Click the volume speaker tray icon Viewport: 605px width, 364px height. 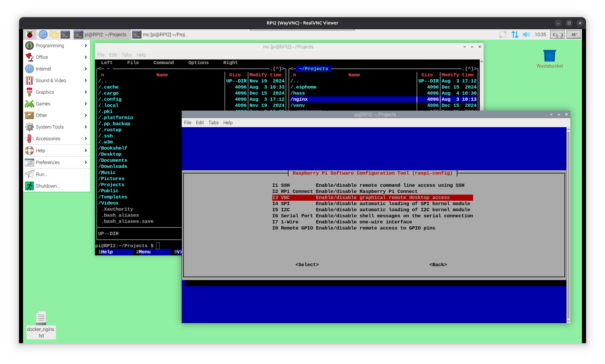[x=526, y=35]
